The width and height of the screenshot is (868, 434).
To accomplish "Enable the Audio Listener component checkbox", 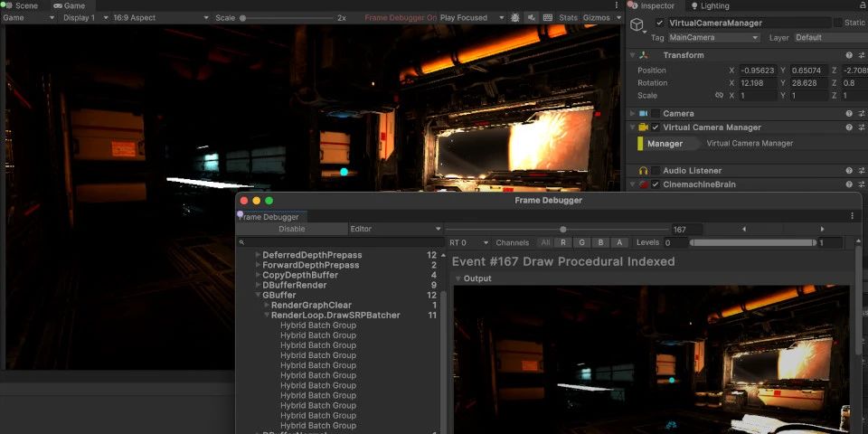I will [x=656, y=171].
